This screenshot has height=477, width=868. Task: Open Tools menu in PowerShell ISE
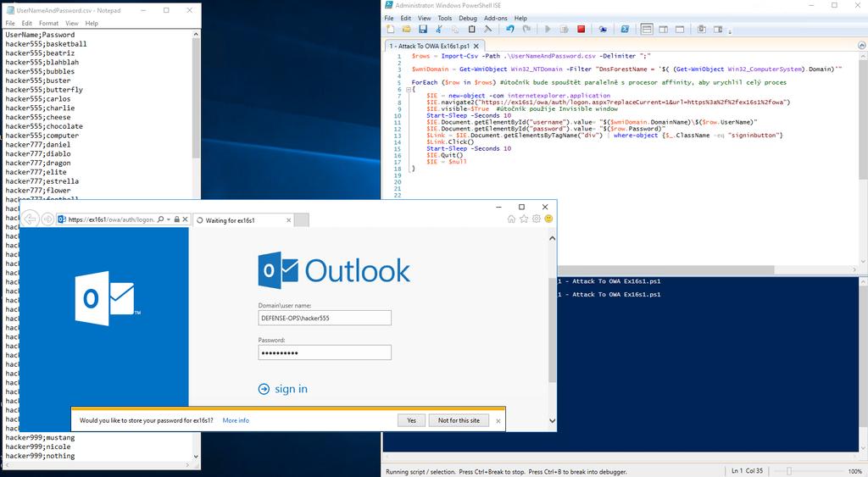(444, 18)
